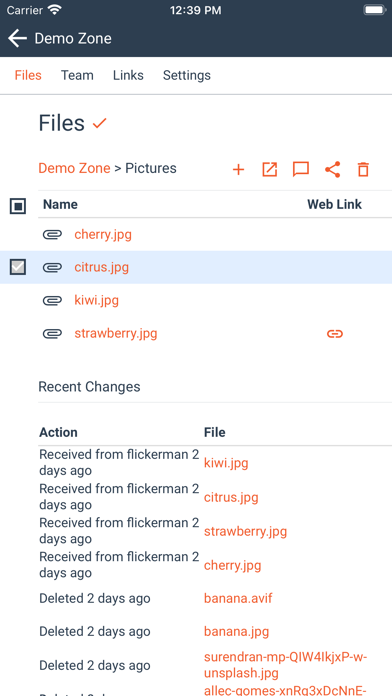Open selected file with the external-open icon
Viewport: 392px width, 696px height.
pos(269,170)
